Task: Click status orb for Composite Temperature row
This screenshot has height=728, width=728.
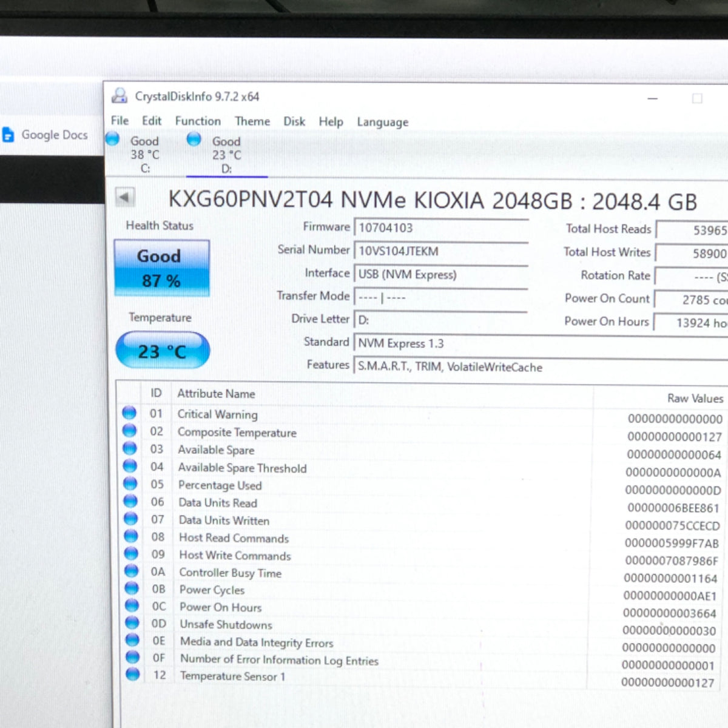Action: [x=130, y=430]
